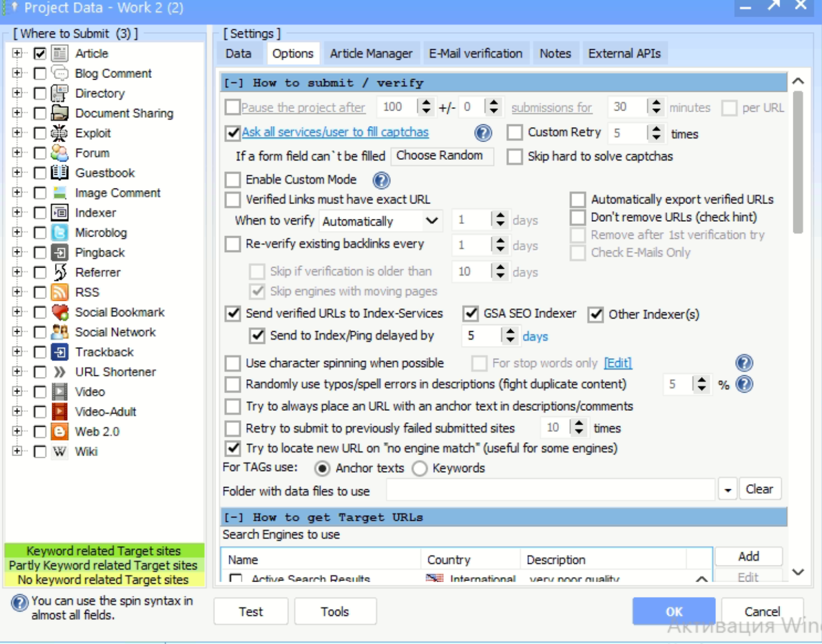Viewport: 822px width, 644px height.
Task: Click the Forum people icon
Action: pos(60,153)
